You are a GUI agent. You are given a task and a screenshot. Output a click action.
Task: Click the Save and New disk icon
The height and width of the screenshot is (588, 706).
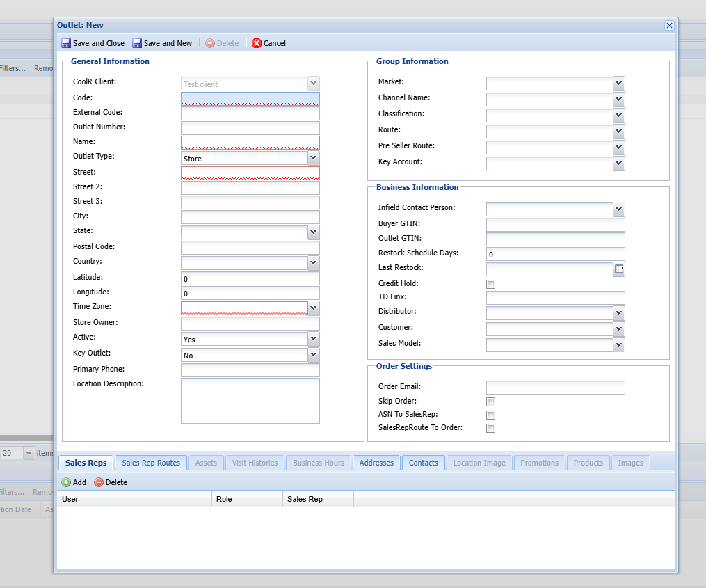pyautogui.click(x=137, y=43)
